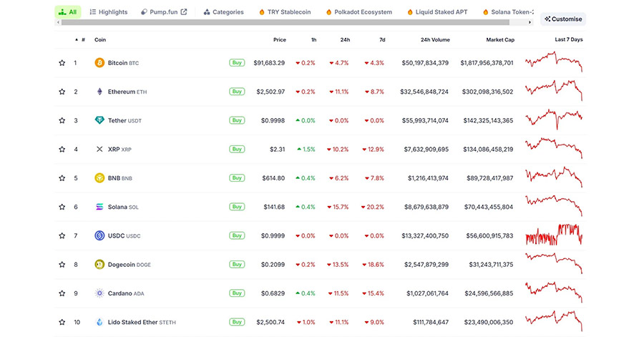Click Buy in the XRP row

click(x=237, y=149)
